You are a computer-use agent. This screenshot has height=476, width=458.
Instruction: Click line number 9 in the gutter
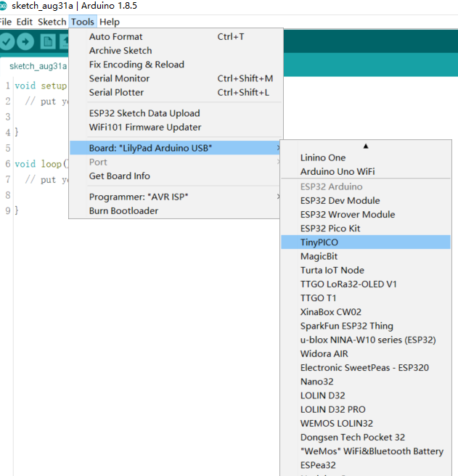(8, 210)
